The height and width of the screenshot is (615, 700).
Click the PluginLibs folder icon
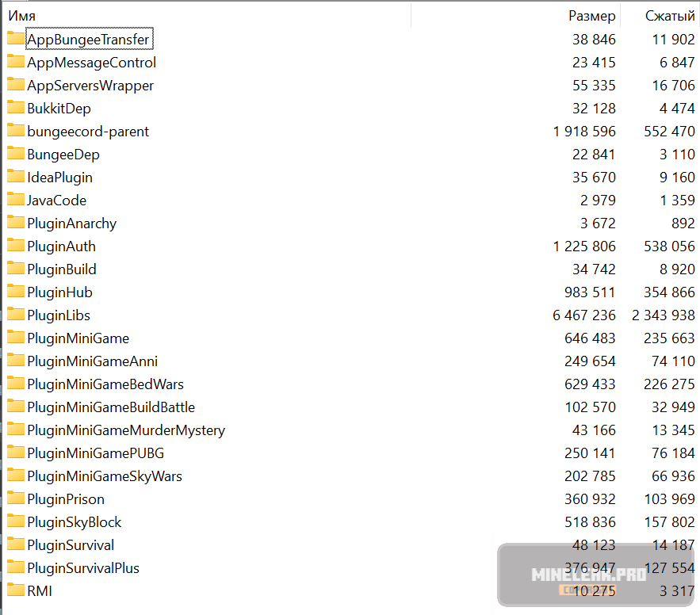point(16,315)
